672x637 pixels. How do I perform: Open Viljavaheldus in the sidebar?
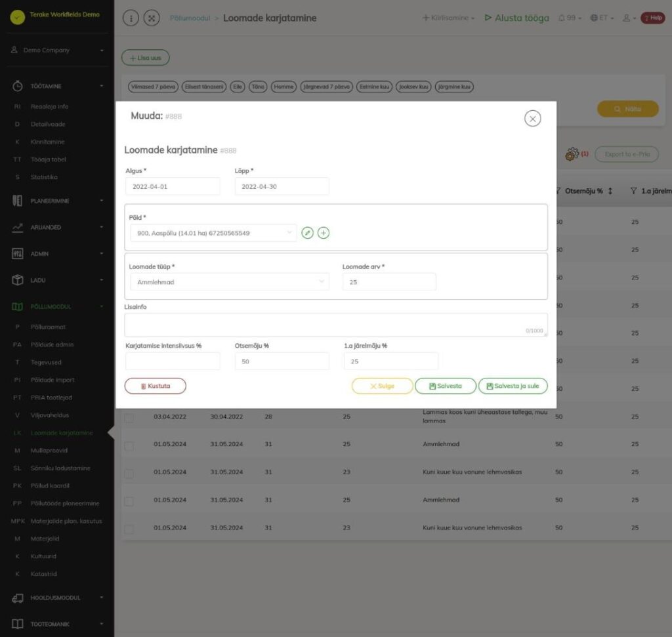tap(50, 415)
